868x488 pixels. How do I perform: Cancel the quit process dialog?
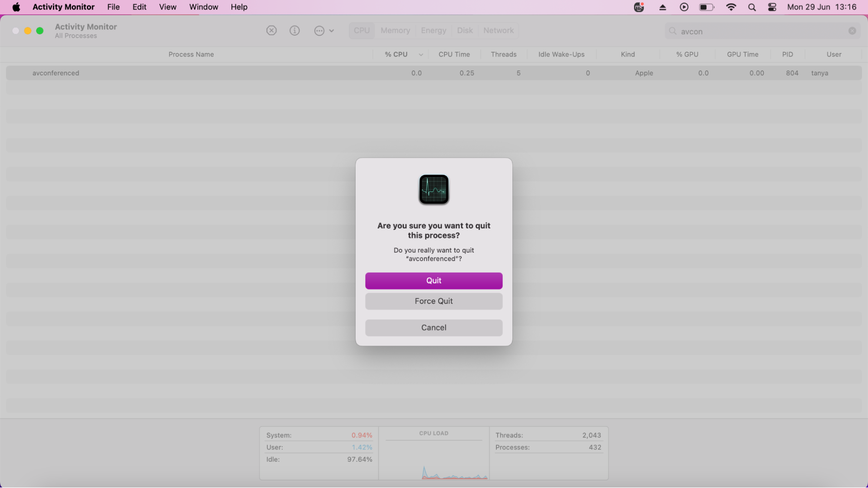[x=434, y=328]
